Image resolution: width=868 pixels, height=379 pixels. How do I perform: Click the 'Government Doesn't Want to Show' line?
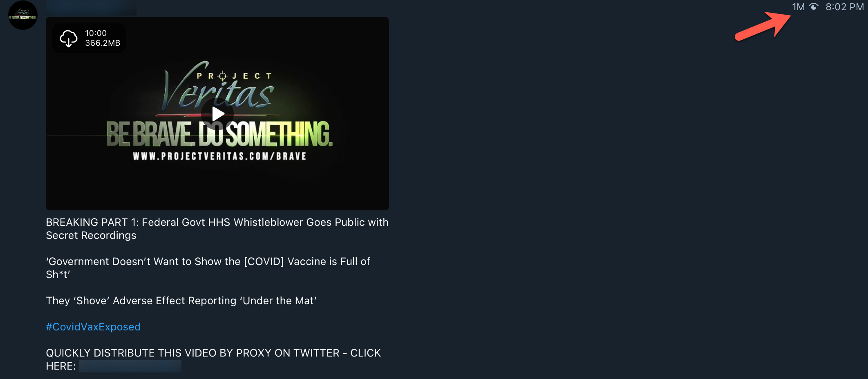pyautogui.click(x=208, y=268)
